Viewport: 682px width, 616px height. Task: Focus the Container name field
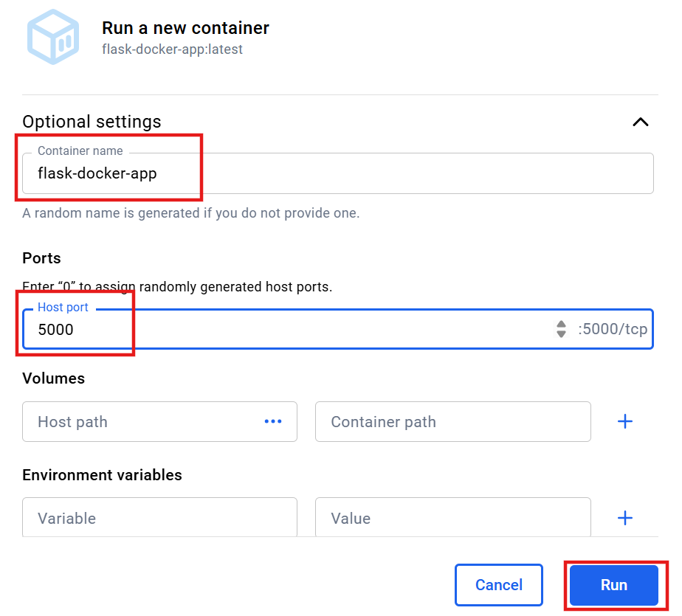(369, 174)
